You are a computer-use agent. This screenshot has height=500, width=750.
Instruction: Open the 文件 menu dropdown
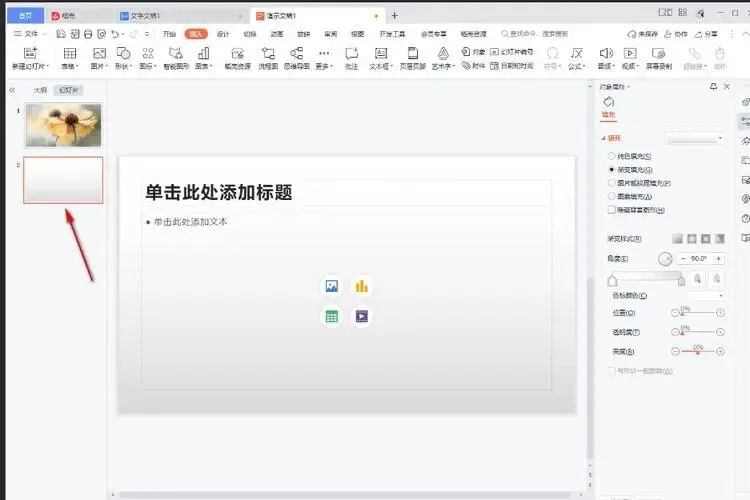click(x=31, y=34)
